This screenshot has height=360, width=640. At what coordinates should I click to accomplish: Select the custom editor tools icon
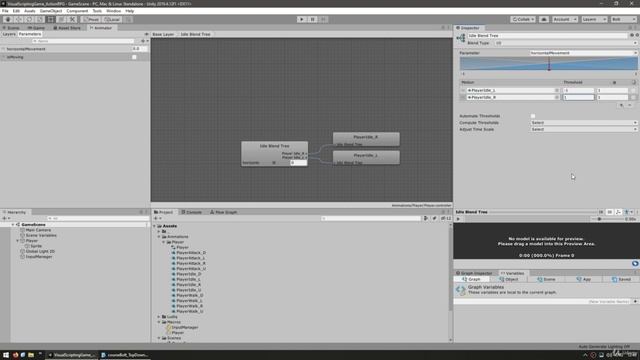pos(72,19)
